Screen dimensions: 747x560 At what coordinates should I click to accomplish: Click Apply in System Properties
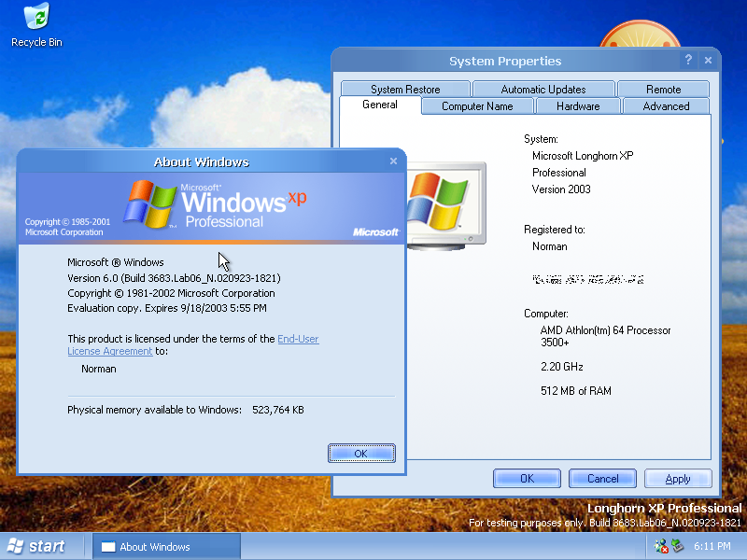[x=678, y=479]
